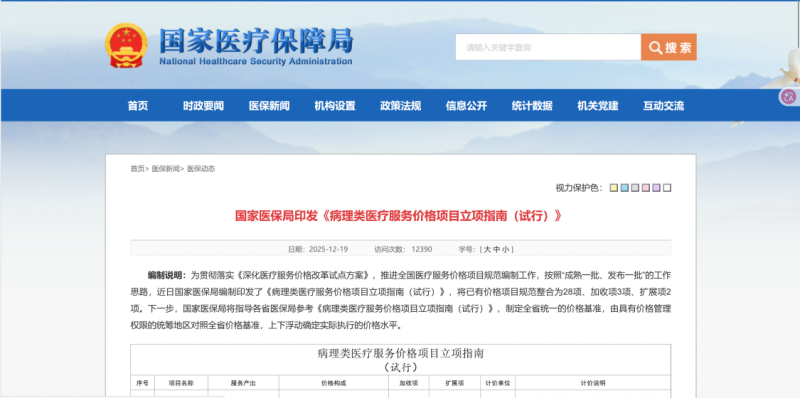The image size is (800, 398).
Task: Open the purple accessibility floating icon
Action: click(789, 96)
